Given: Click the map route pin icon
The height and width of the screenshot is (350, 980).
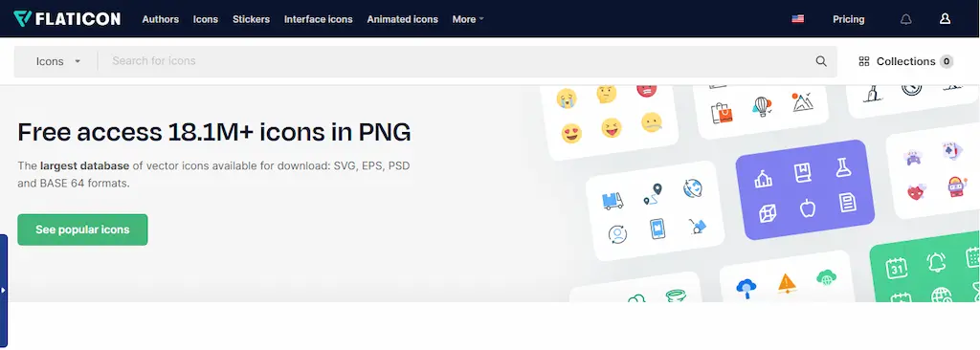Looking at the screenshot, I should [652, 194].
